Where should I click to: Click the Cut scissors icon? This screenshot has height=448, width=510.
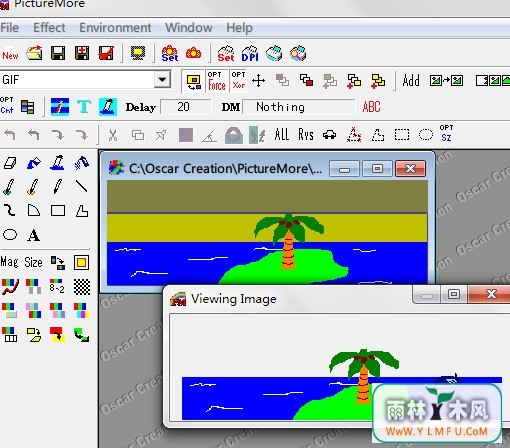pyautogui.click(x=113, y=135)
